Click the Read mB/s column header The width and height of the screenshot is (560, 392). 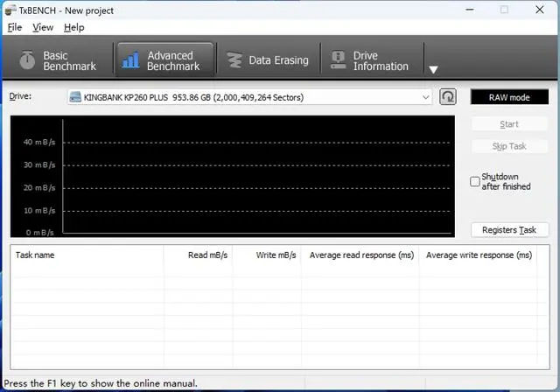point(198,255)
